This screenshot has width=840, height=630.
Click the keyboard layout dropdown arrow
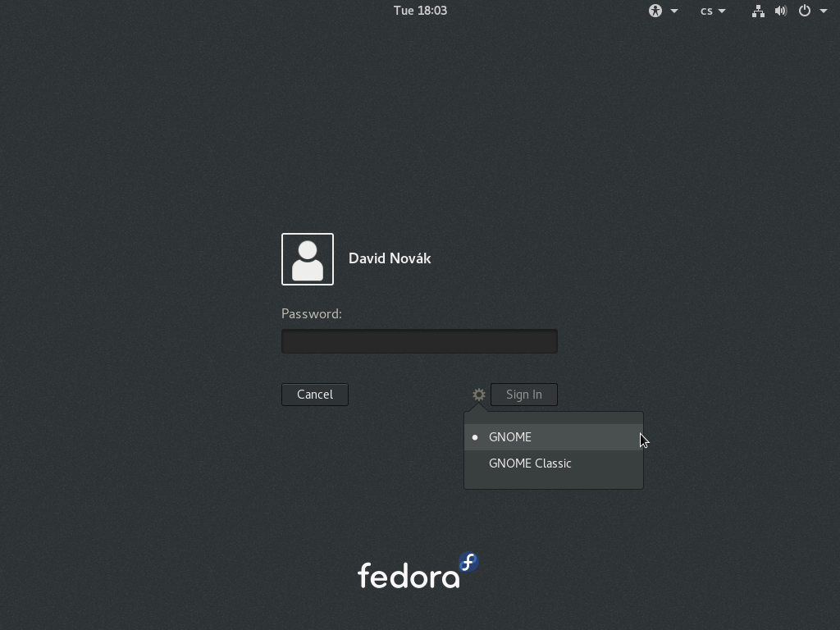click(x=722, y=11)
